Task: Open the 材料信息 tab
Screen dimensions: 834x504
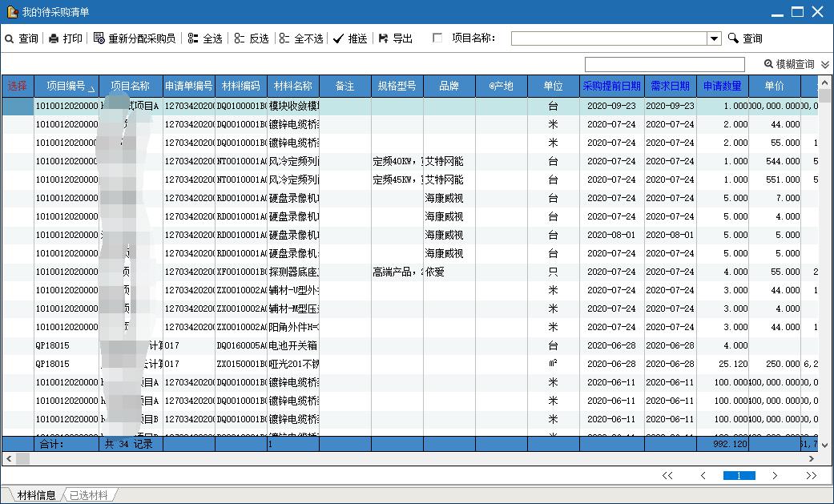Action: coord(36,495)
